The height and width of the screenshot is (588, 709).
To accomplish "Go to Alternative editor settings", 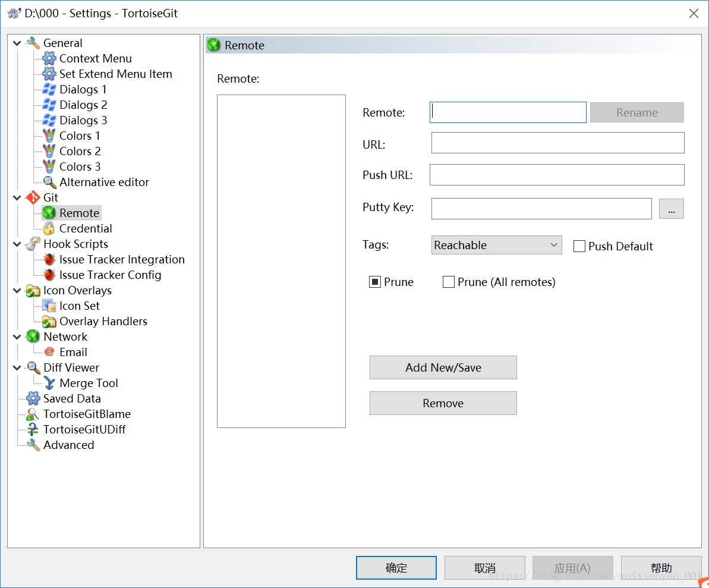I will (104, 183).
